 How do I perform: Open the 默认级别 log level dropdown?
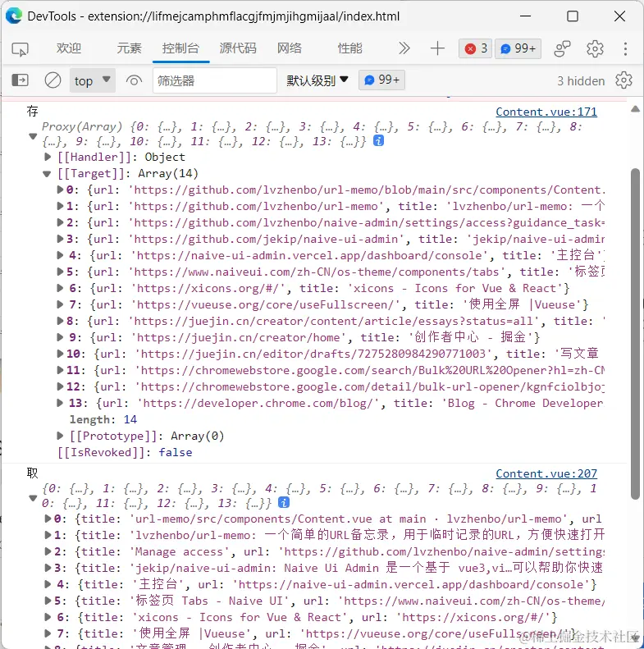click(317, 80)
